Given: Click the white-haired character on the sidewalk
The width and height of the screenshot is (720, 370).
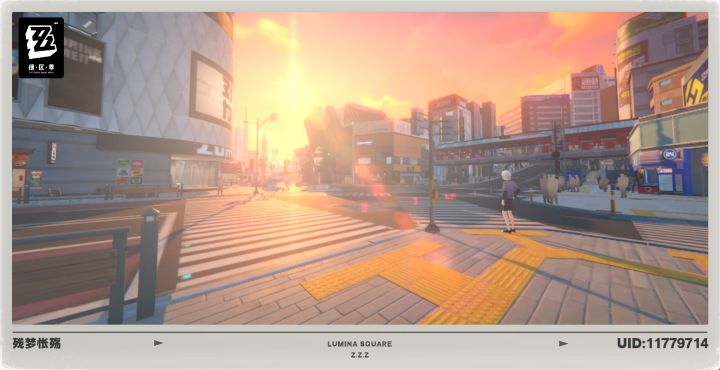Looking at the screenshot, I should tap(509, 201).
